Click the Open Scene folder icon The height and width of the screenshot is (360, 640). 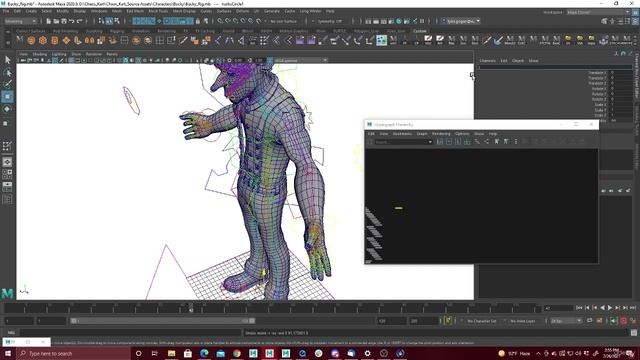click(56, 21)
